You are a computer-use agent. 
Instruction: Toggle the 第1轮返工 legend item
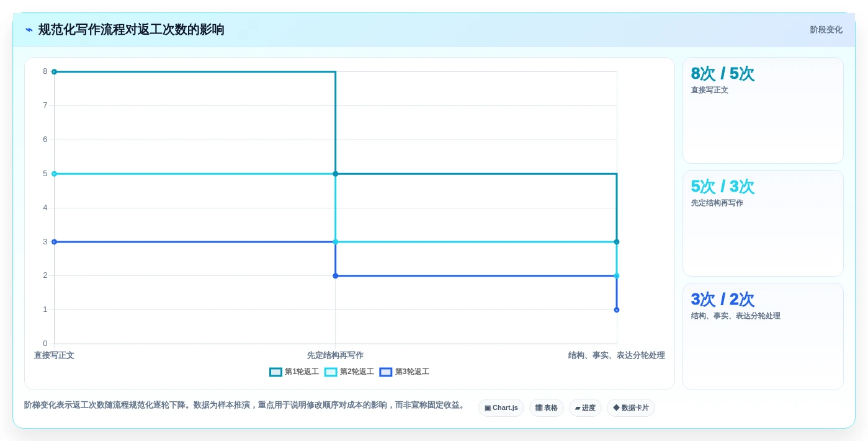pos(294,372)
